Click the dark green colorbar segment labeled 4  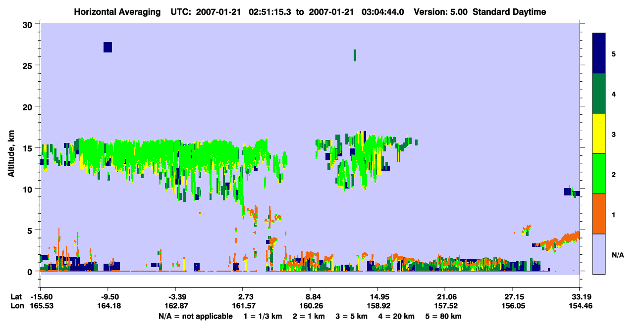tap(599, 94)
